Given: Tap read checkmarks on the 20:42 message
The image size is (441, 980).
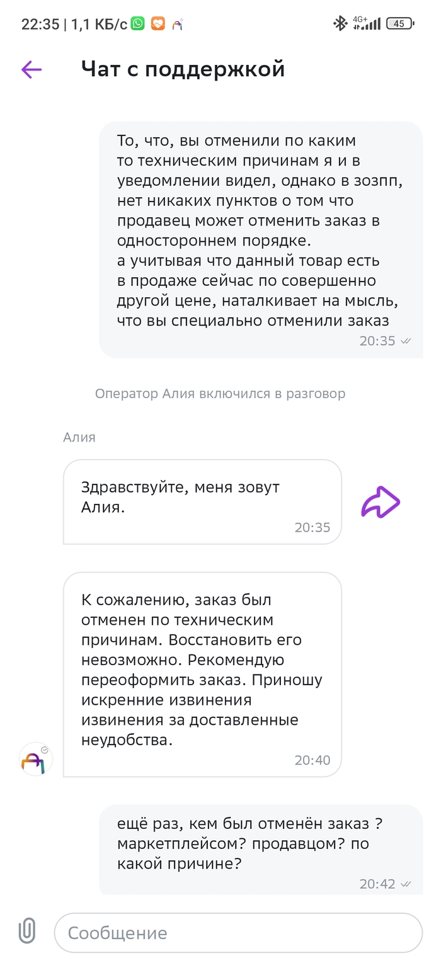Looking at the screenshot, I should (x=406, y=884).
